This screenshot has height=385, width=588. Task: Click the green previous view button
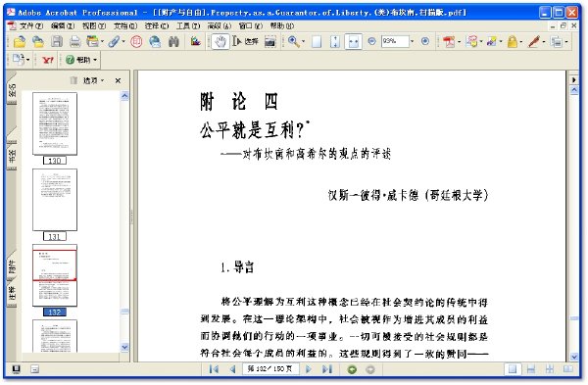coord(352,369)
